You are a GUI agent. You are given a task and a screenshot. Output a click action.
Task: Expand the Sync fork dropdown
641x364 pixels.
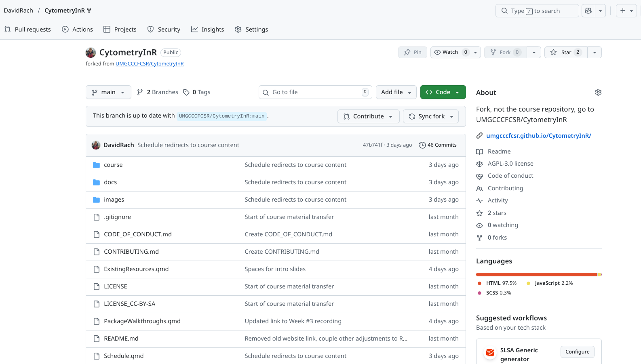(431, 116)
